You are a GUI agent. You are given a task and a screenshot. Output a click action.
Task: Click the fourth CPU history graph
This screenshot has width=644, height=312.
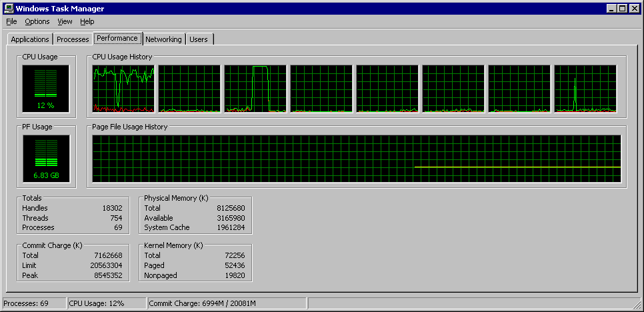tap(321, 88)
